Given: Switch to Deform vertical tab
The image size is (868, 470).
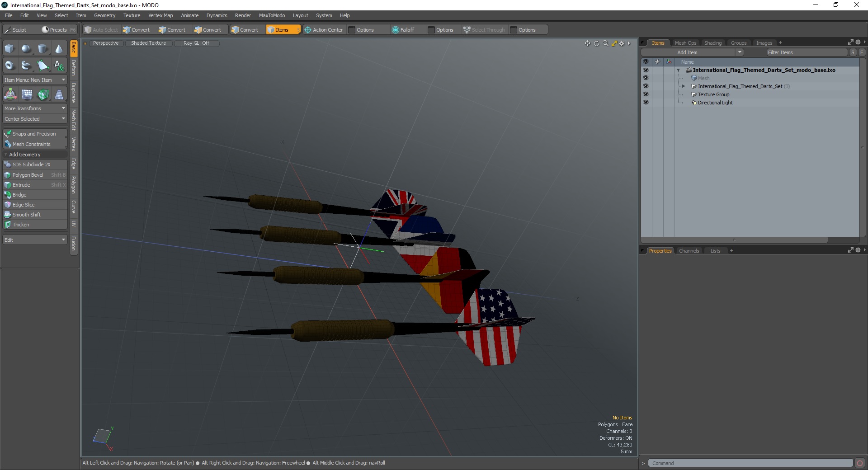Looking at the screenshot, I should coord(74,68).
